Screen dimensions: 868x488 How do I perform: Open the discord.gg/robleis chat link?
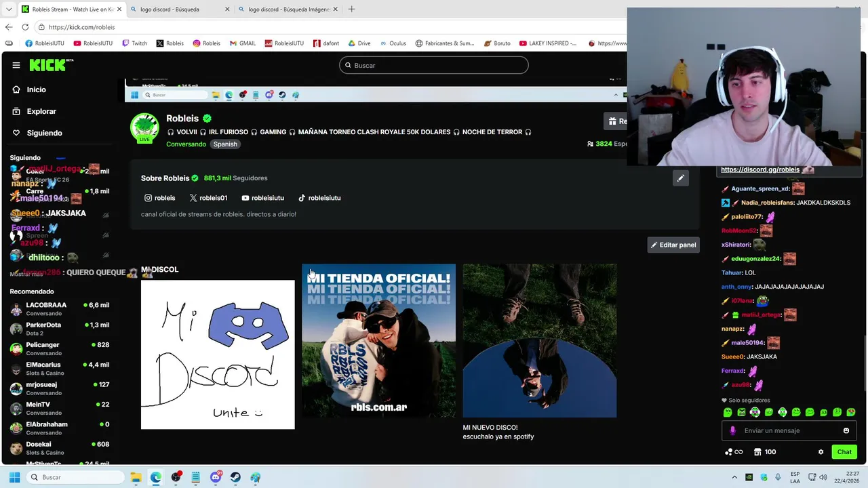pyautogui.click(x=760, y=169)
